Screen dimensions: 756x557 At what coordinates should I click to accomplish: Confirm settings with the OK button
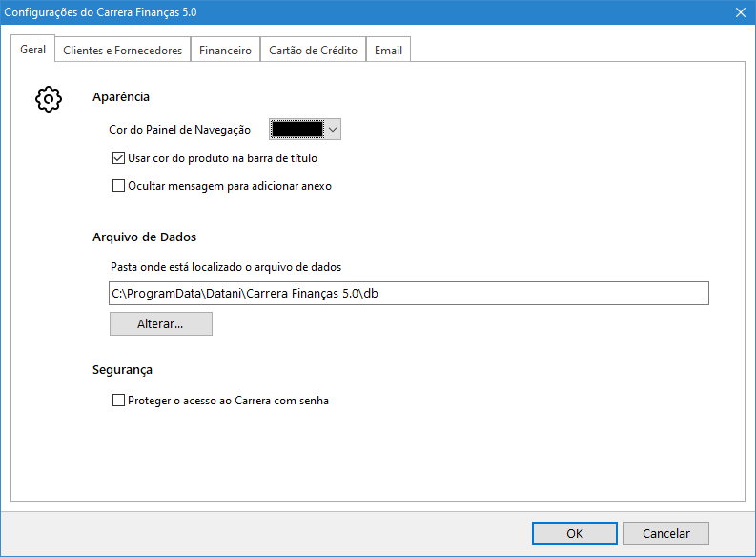pyautogui.click(x=574, y=533)
